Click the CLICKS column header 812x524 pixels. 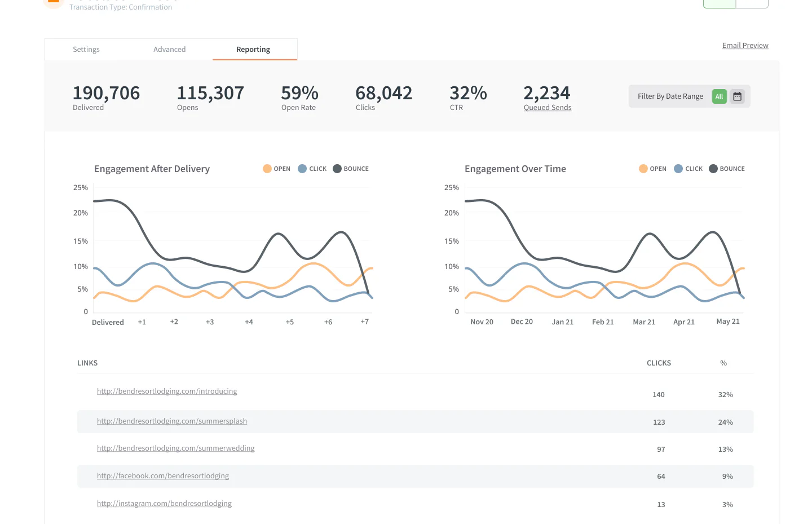(x=659, y=363)
